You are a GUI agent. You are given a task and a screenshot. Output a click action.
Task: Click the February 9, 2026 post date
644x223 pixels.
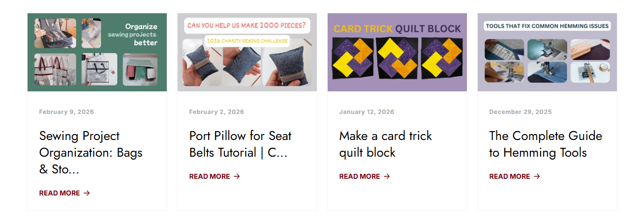[x=66, y=112]
